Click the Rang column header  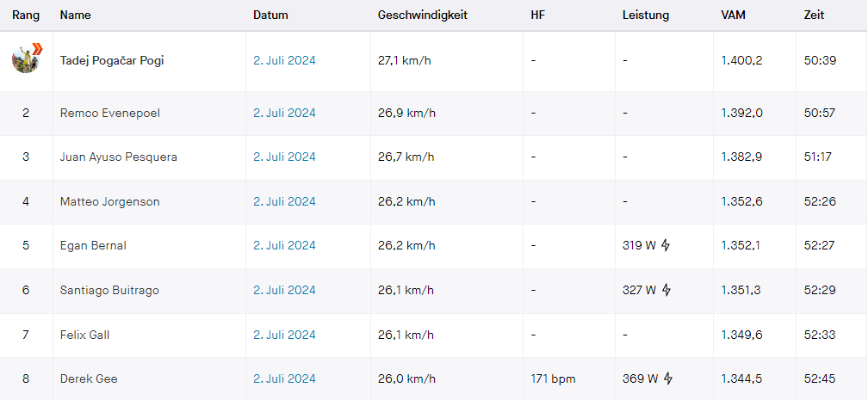pyautogui.click(x=25, y=15)
